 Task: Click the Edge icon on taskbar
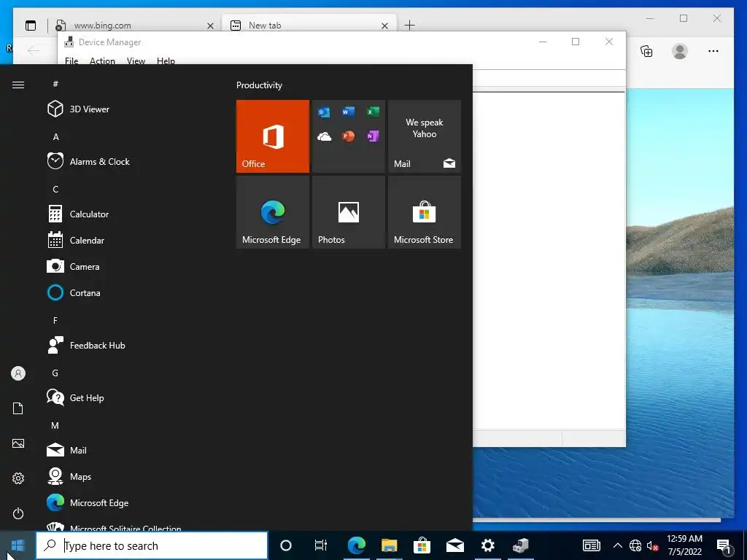coord(356,545)
